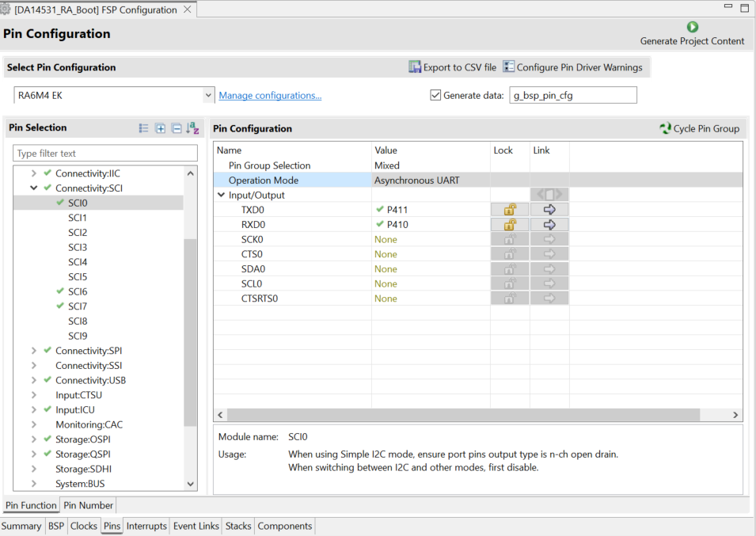The width and height of the screenshot is (756, 536).
Task: Click the g_bsp_pin_cfg data name field
Action: point(573,95)
